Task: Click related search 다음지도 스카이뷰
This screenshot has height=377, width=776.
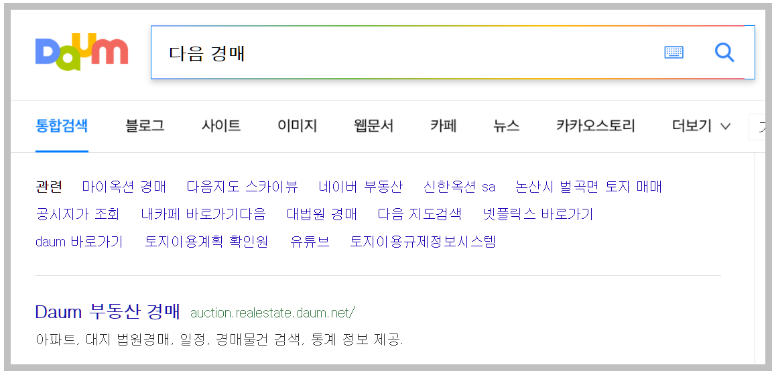Action: point(242,187)
